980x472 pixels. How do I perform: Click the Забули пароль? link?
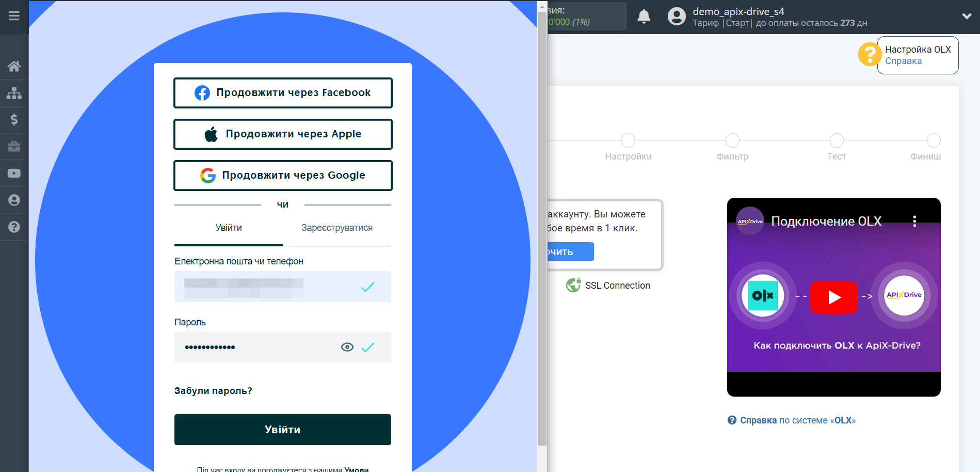tap(213, 391)
